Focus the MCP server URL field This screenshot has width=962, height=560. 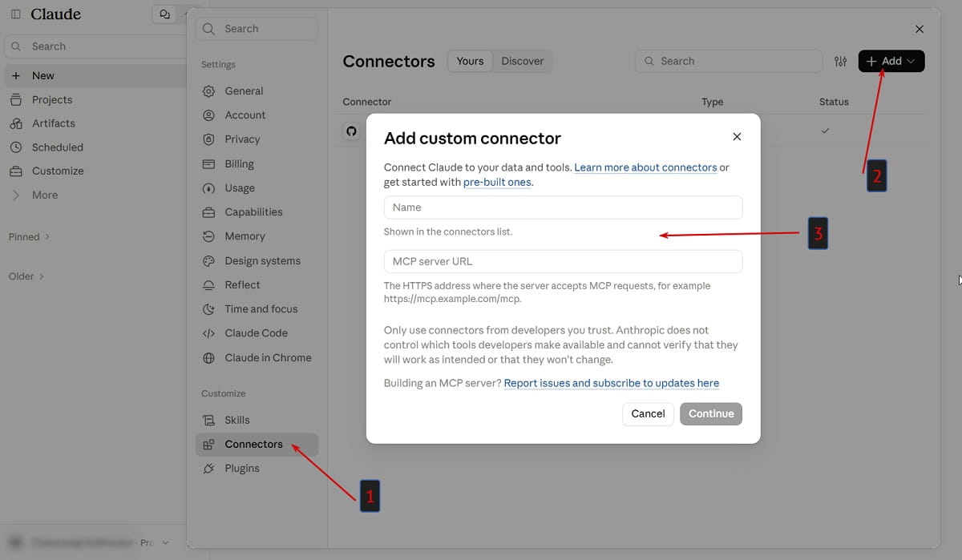click(564, 261)
